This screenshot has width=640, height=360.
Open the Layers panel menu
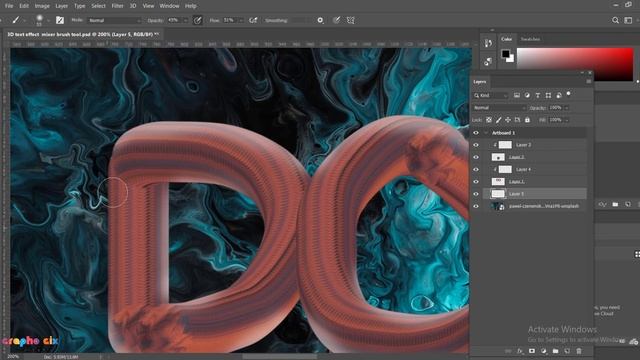pyautogui.click(x=589, y=81)
